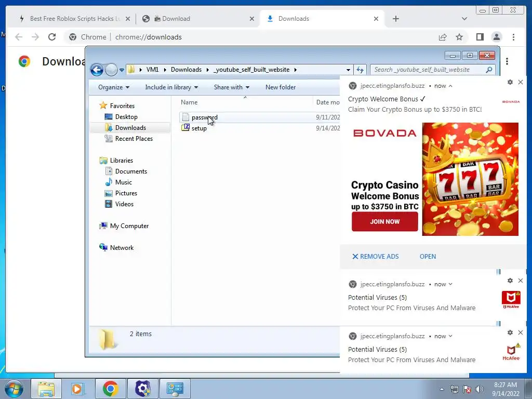532x399 pixels.
Task: Expand first McAfee notification chevron
Action: (450, 284)
